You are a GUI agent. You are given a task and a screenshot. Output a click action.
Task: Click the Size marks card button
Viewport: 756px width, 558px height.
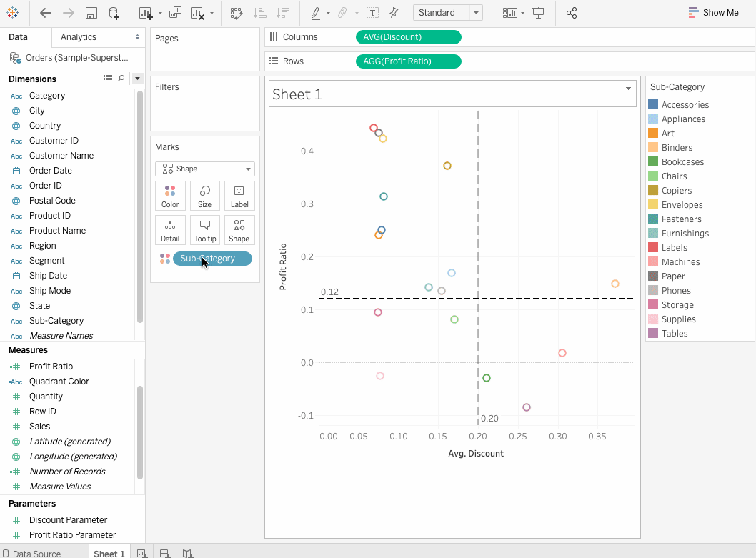click(x=205, y=196)
